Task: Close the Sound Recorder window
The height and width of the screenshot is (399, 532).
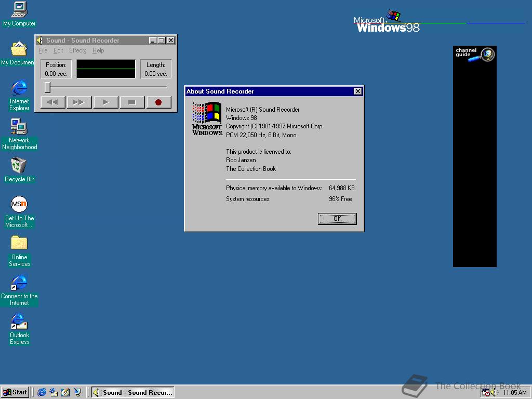Action: click(171, 41)
